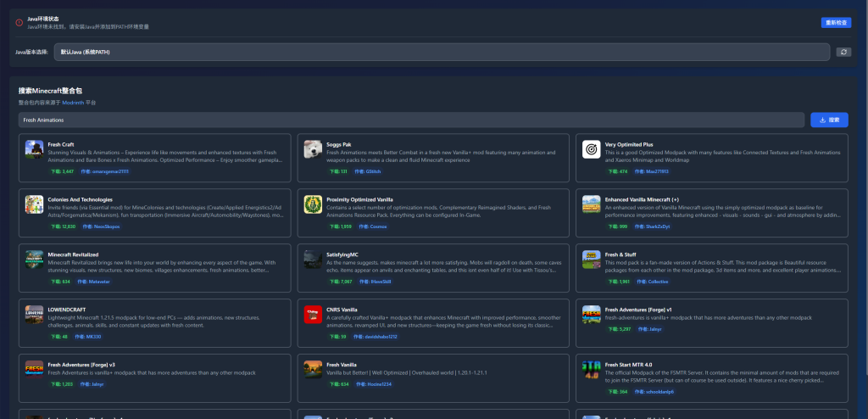The width and height of the screenshot is (868, 419).
Task: Click the author tag Cosmox
Action: pos(373,226)
